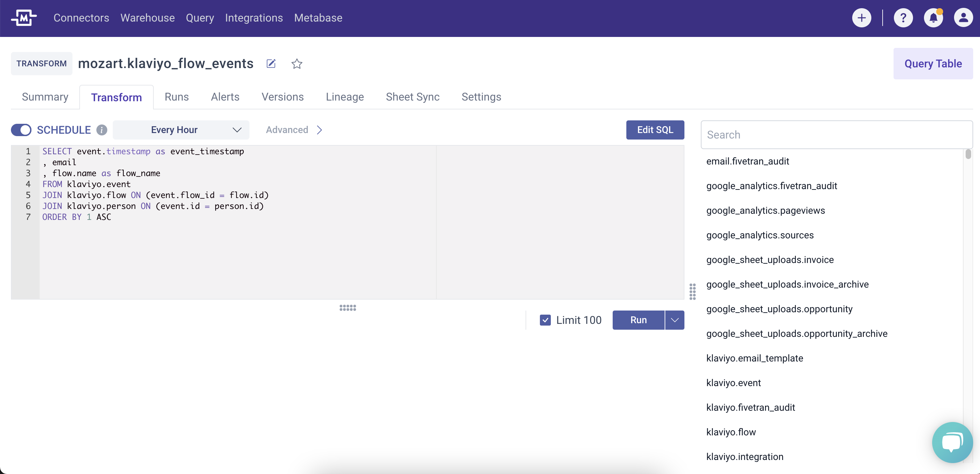980x474 pixels.
Task: Click the Query Table button
Action: click(933, 64)
